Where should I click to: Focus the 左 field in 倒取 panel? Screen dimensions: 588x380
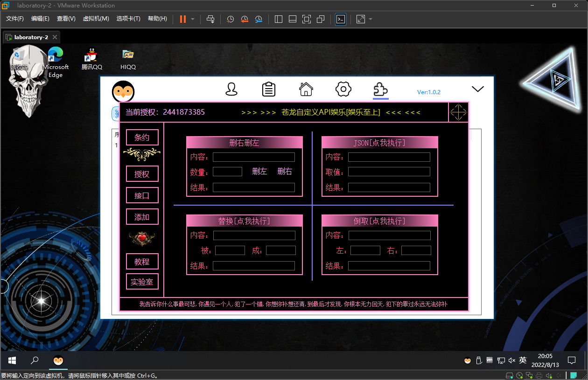tap(365, 250)
